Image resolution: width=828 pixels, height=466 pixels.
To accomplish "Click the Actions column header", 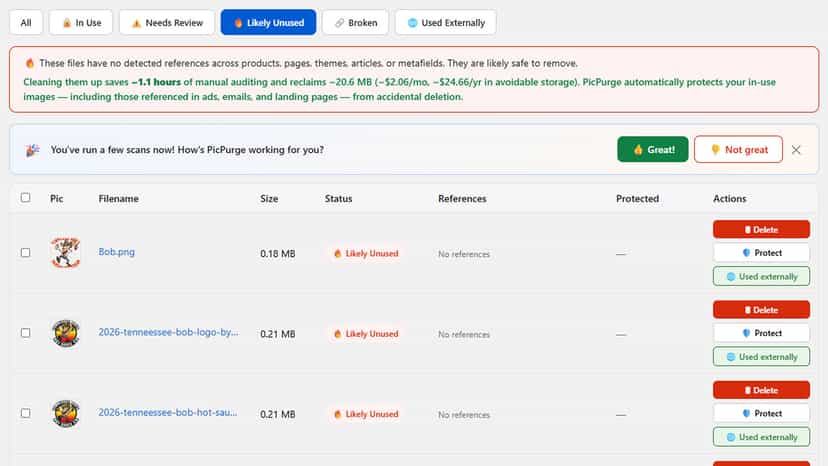I will pyautogui.click(x=729, y=199).
